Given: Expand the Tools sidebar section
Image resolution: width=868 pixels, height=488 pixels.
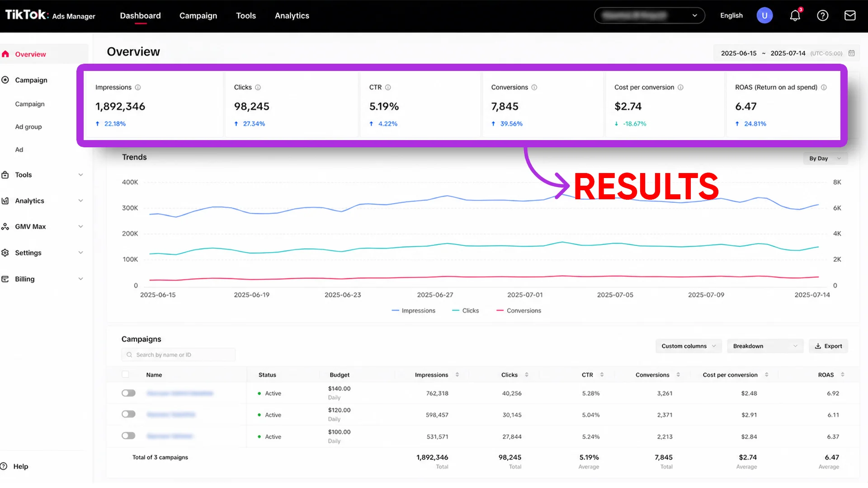Looking at the screenshot, I should (x=80, y=175).
